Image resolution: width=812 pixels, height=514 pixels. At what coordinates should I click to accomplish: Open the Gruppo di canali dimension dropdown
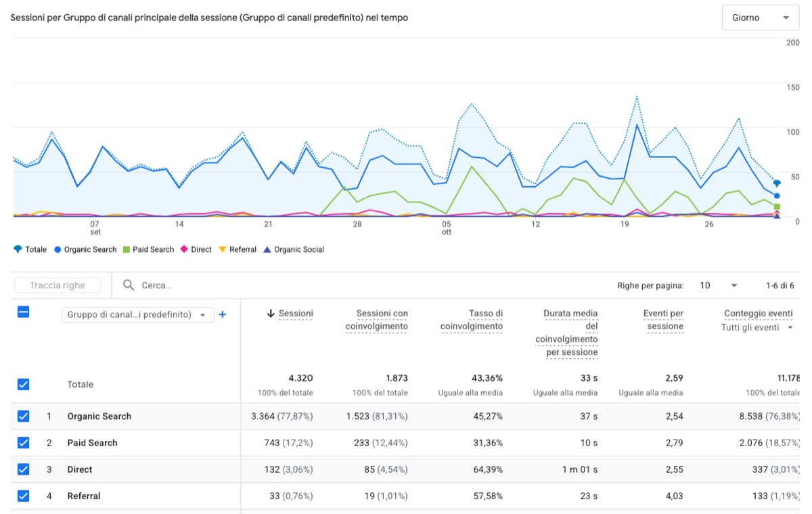point(137,315)
